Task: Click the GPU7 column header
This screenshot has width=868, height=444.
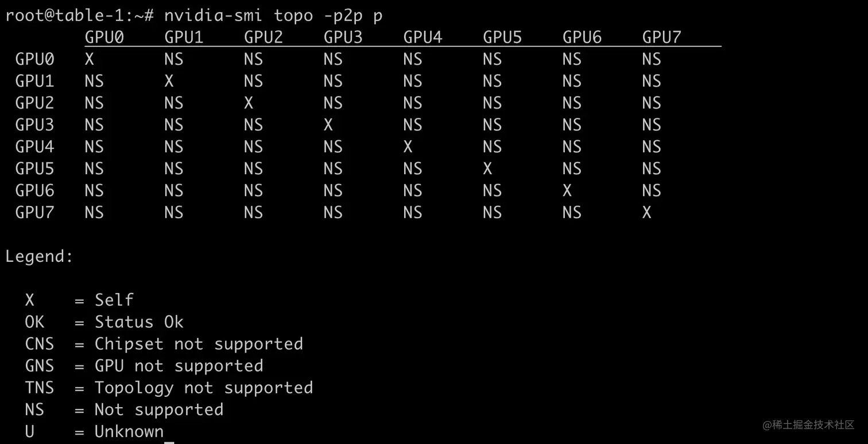Action: [662, 37]
